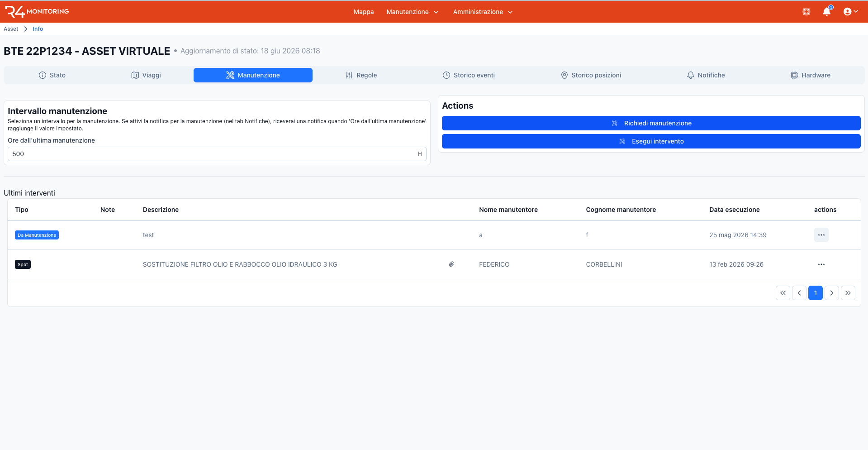The width and height of the screenshot is (868, 450).
Task: Click the Ore dall'ultima manutenzione field
Action: pyautogui.click(x=217, y=154)
